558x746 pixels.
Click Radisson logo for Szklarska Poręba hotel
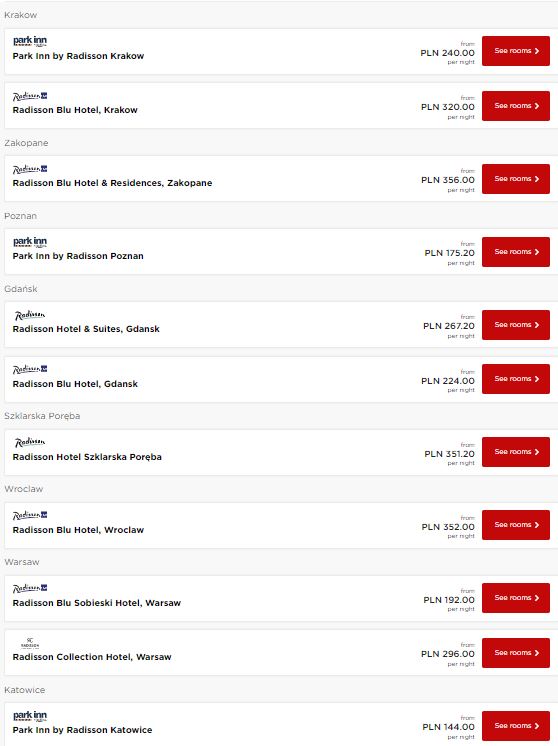click(x=29, y=442)
